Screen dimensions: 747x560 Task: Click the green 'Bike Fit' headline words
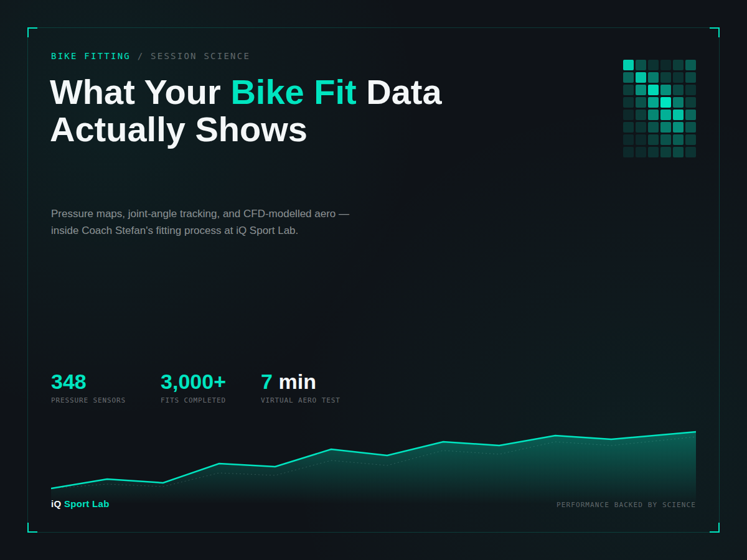(293, 92)
